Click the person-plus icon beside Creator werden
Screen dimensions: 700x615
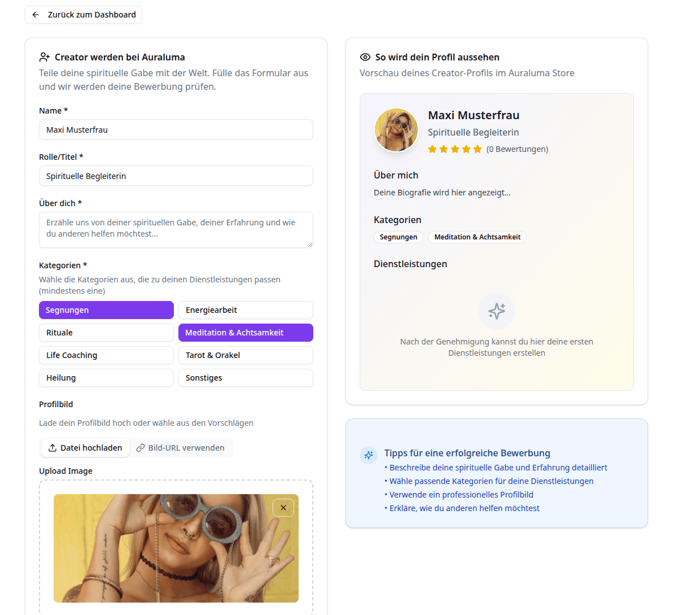tap(44, 56)
